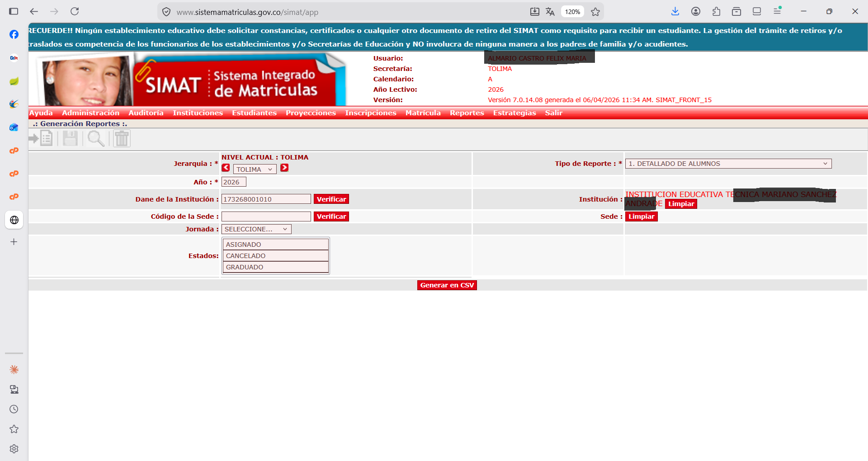868x461 pixels.
Task: Open the Auditoría menu
Action: tap(146, 113)
